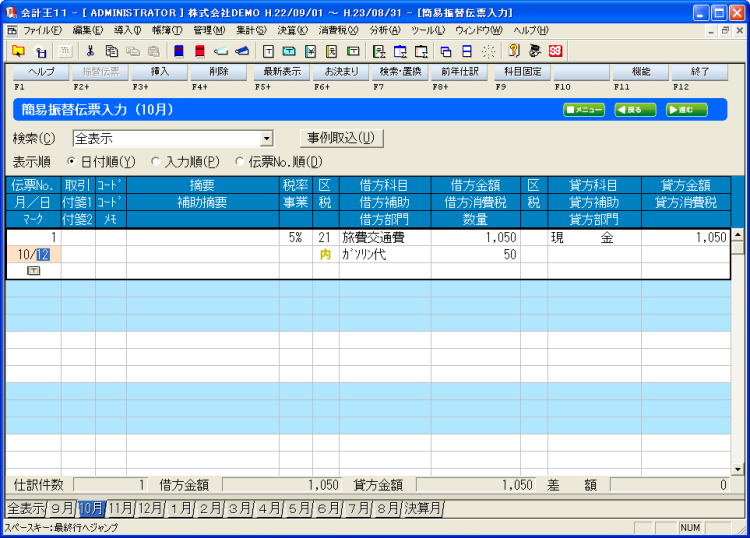Switch to the 決算月 tab
The image size is (750, 538).
(x=422, y=508)
